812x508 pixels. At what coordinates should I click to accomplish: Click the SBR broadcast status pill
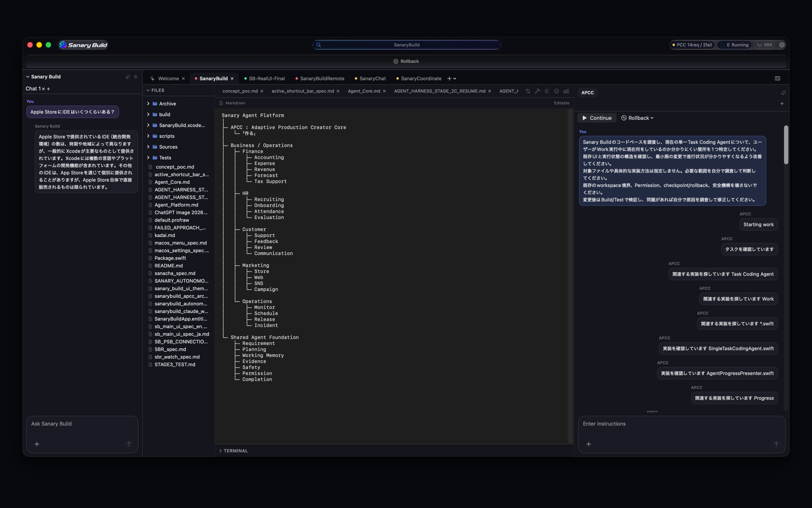click(765, 45)
